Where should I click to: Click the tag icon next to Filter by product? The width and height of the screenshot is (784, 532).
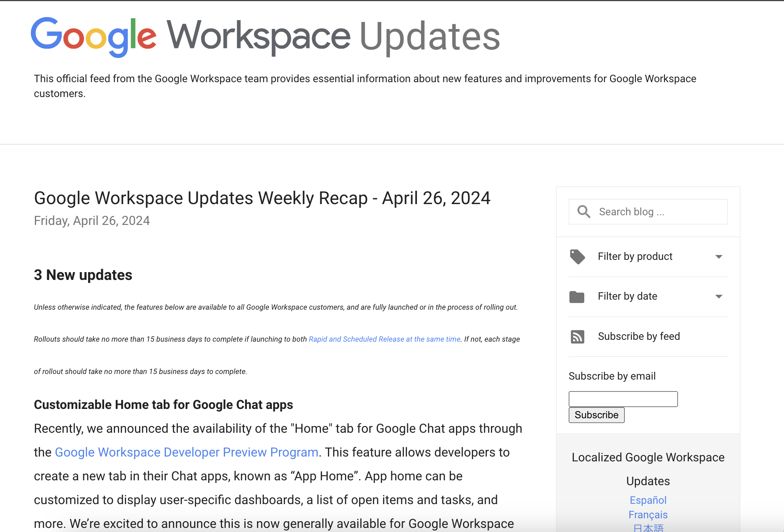577,256
